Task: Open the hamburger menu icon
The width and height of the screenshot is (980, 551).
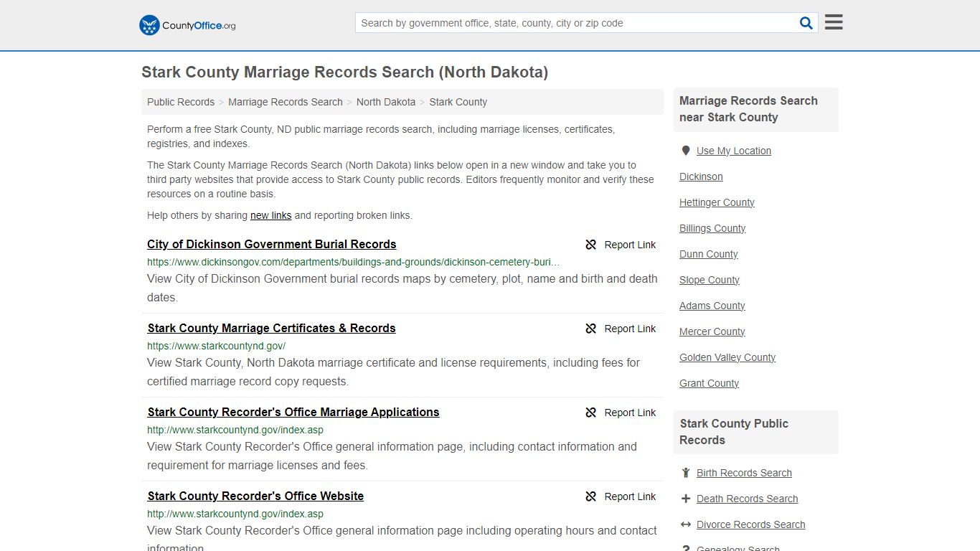Action: coord(834,22)
